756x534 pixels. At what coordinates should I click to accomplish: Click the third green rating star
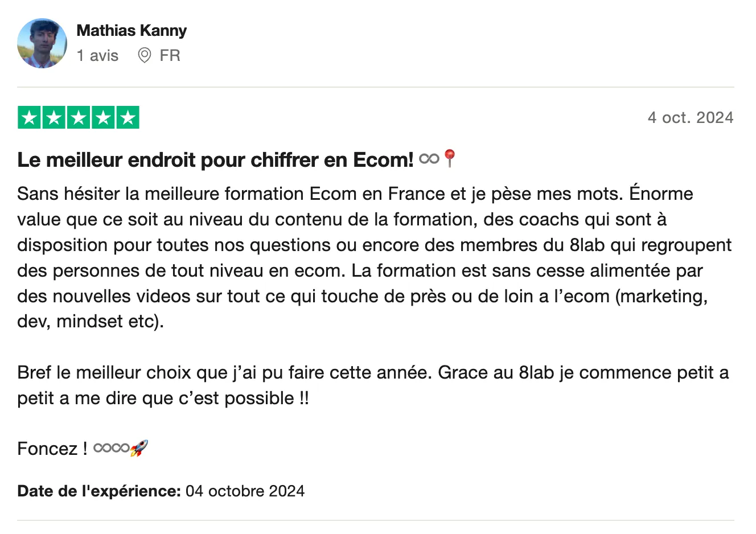[x=79, y=117]
